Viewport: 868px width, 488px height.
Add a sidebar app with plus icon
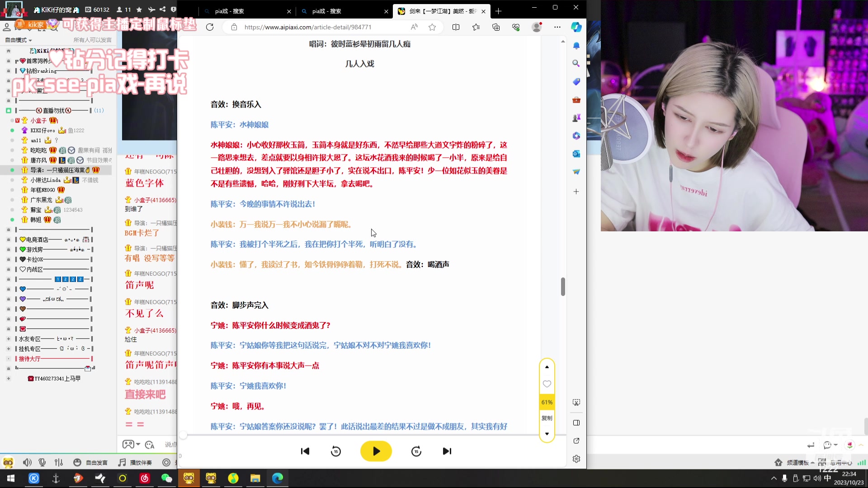(576, 192)
